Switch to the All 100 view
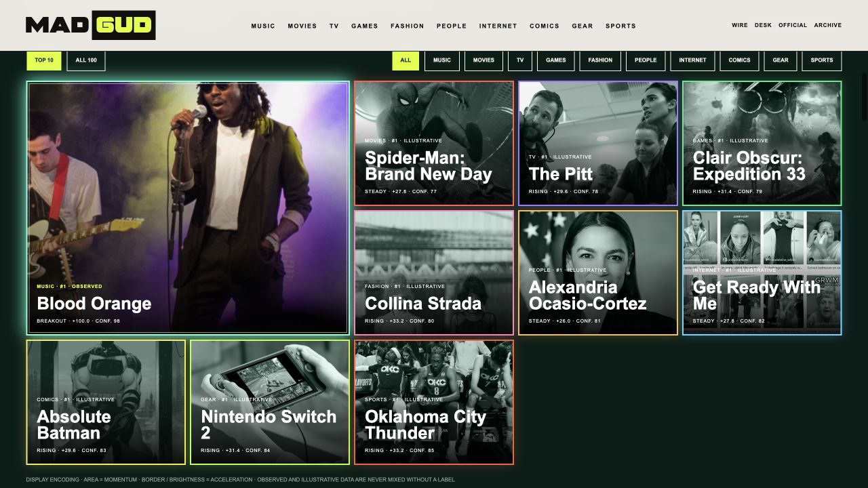 click(x=86, y=60)
